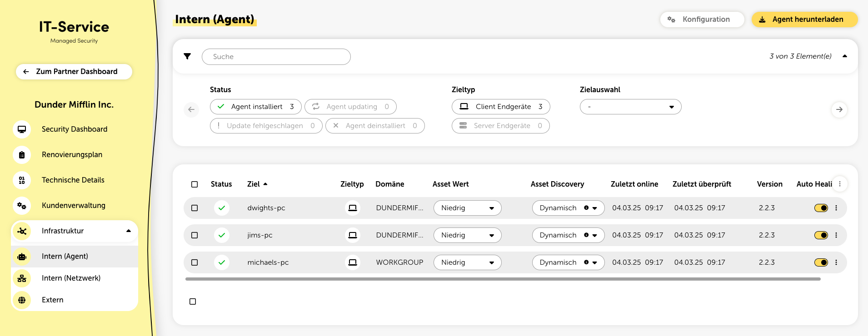
Task: Click the Suche search field
Action: pos(276,57)
